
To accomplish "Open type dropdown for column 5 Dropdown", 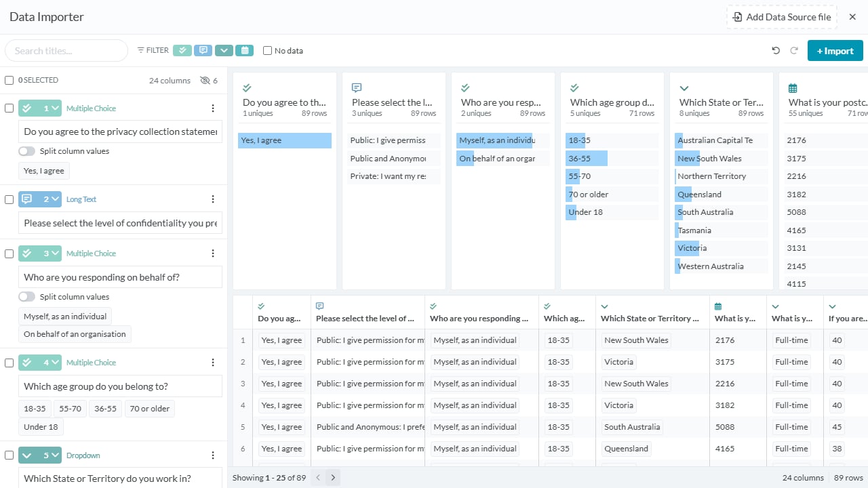I will (40, 455).
